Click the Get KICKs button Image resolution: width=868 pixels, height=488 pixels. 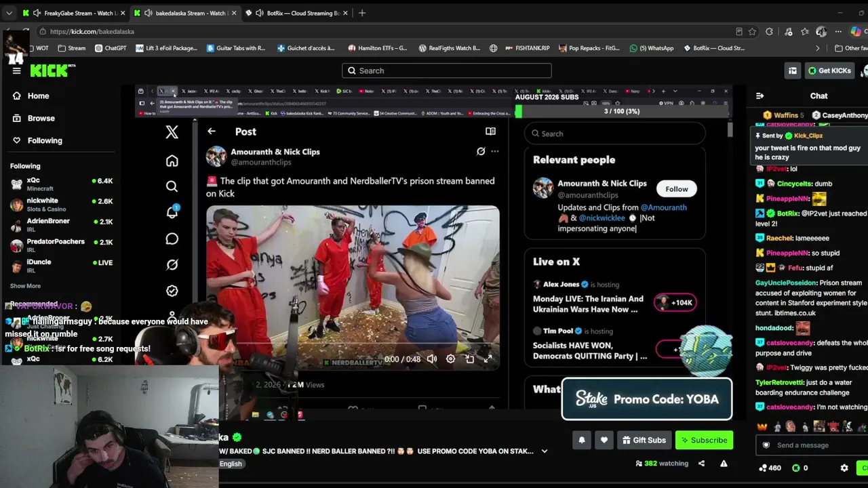pos(829,70)
